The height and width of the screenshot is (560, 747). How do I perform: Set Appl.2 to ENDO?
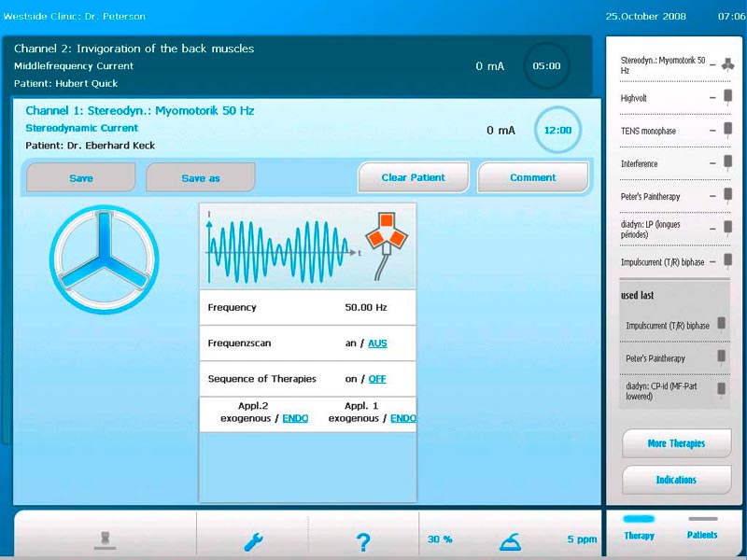[295, 418]
